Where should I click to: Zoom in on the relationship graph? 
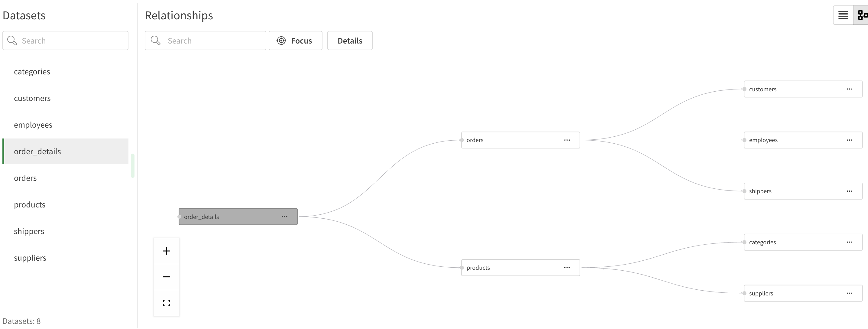click(x=167, y=250)
